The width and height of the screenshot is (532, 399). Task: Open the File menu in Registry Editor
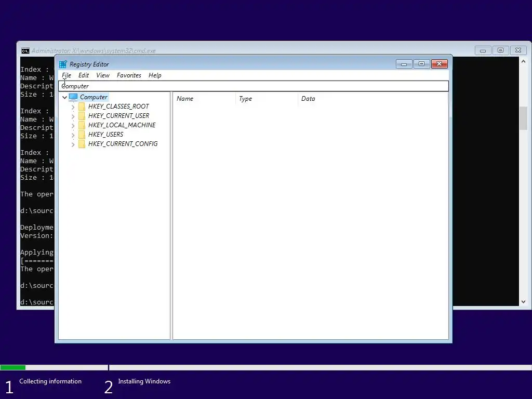tap(66, 75)
